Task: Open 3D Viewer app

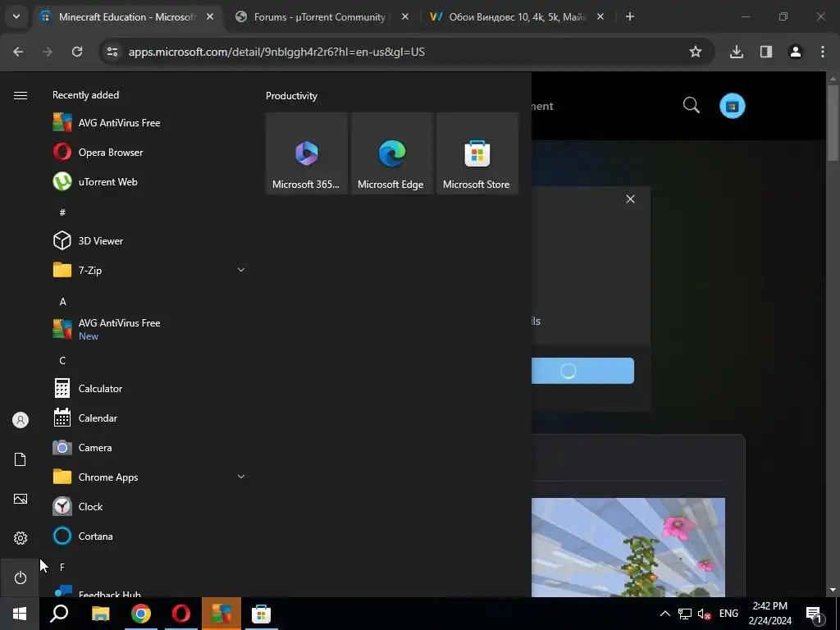Action: coord(150,240)
